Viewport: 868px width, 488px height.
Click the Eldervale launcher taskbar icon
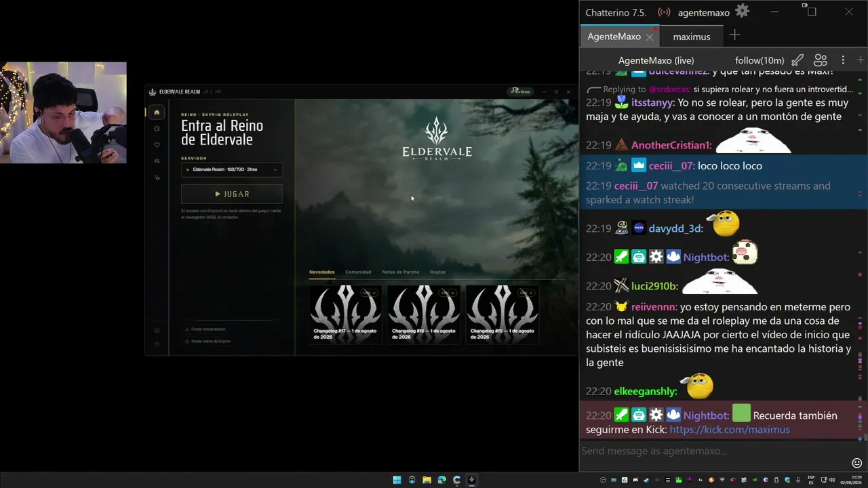point(471,480)
